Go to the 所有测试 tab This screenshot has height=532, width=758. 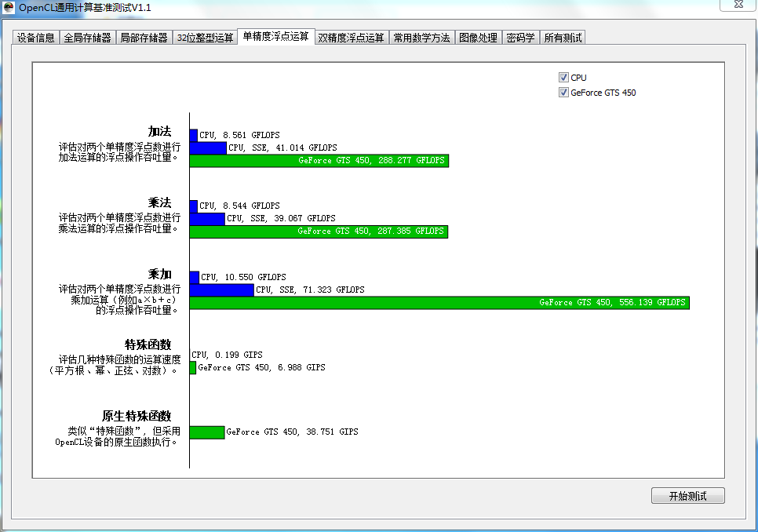coord(563,38)
